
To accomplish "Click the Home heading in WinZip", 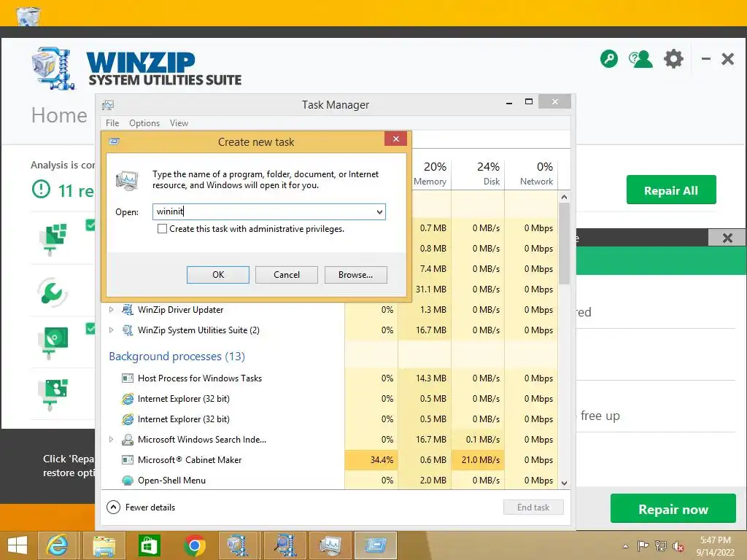I will (x=59, y=115).
